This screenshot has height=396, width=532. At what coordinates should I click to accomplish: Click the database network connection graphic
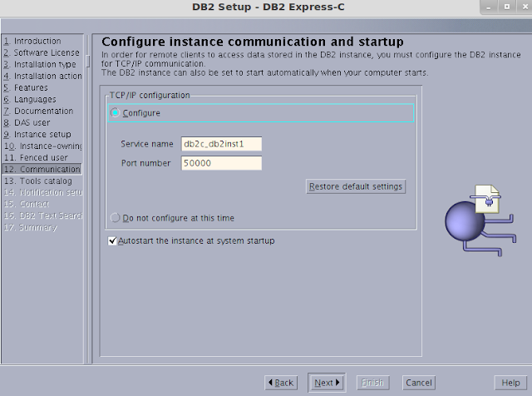480,220
